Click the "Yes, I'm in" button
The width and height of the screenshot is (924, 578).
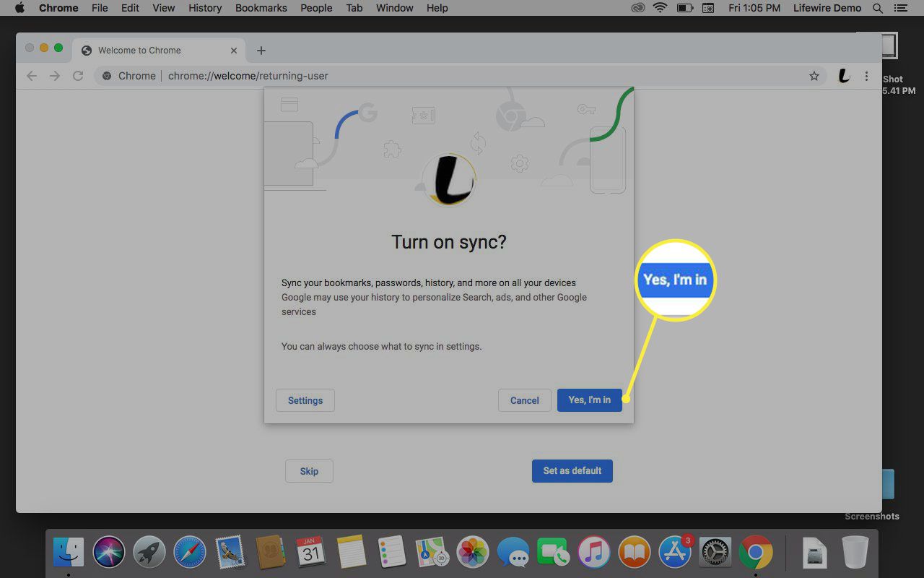tap(589, 400)
